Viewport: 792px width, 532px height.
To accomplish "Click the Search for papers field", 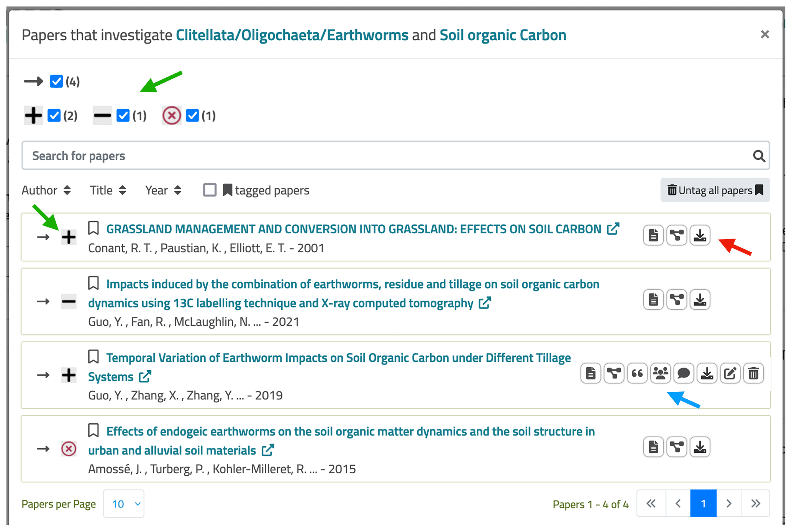I will point(383,156).
